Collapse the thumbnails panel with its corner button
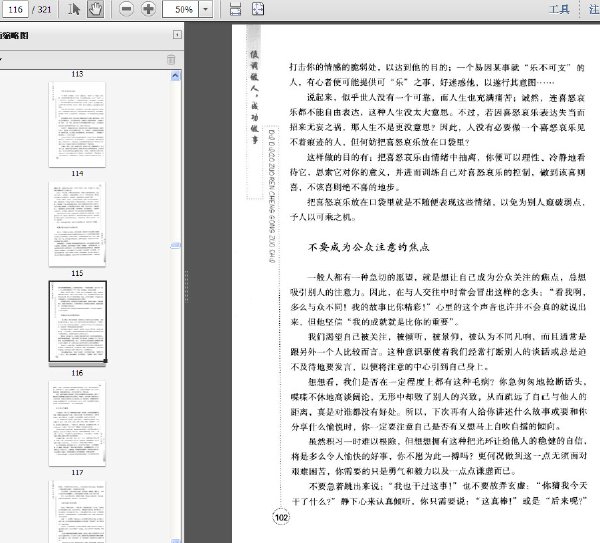The height and width of the screenshot is (543, 600). [x=177, y=35]
